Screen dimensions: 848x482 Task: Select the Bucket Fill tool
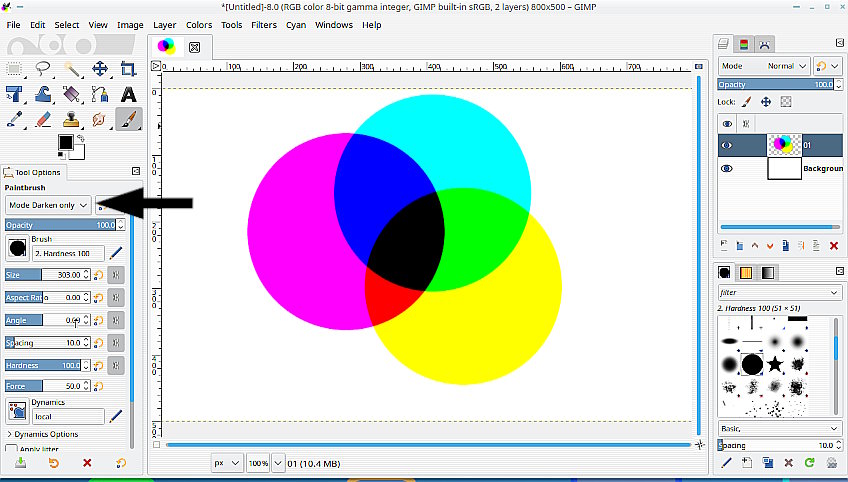click(71, 94)
